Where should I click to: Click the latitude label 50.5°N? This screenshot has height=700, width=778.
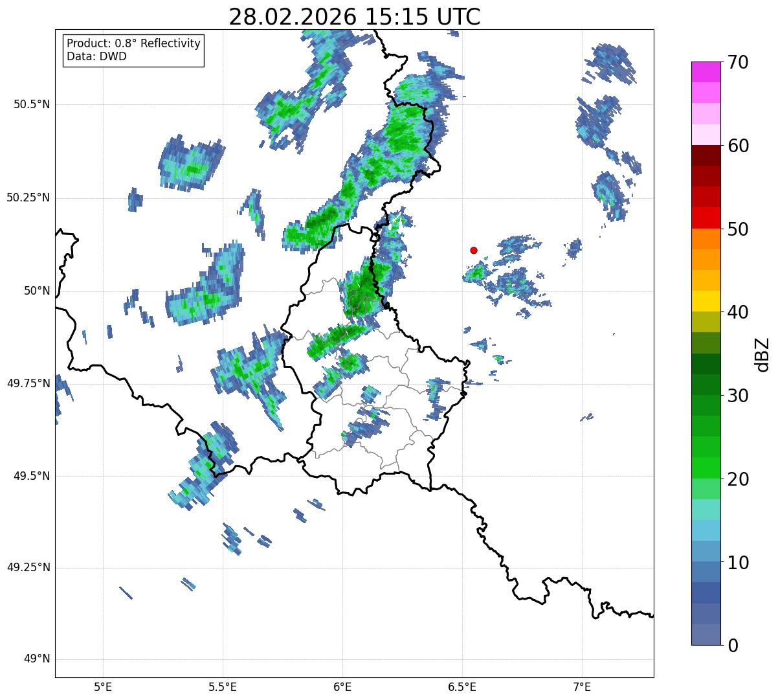coord(32,104)
